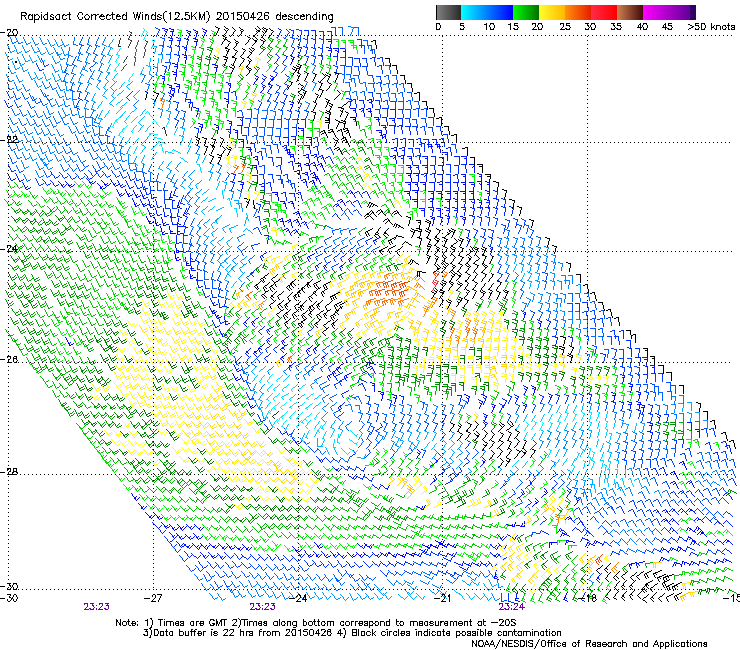Click the orange 25-30 knots legend swatch

[578, 12]
